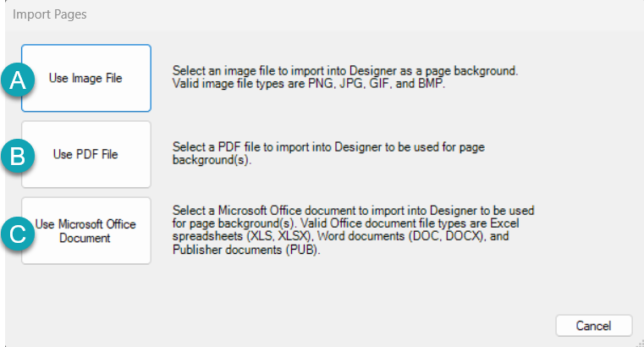The height and width of the screenshot is (347, 644).
Task: Click the teal circle badge labeled A
Action: [x=18, y=80]
